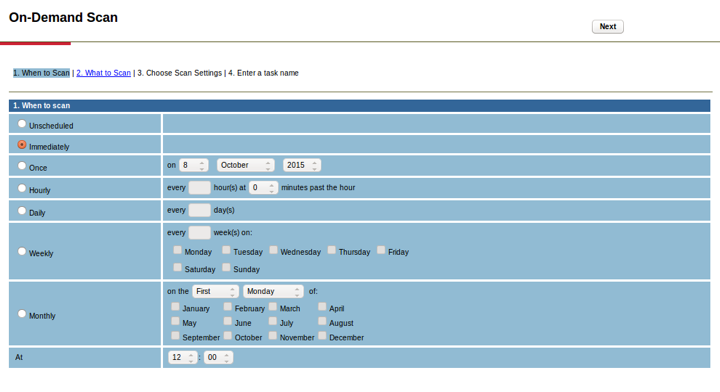The image size is (720, 392).
Task: Enable the Sunday checkbox
Action: point(226,268)
